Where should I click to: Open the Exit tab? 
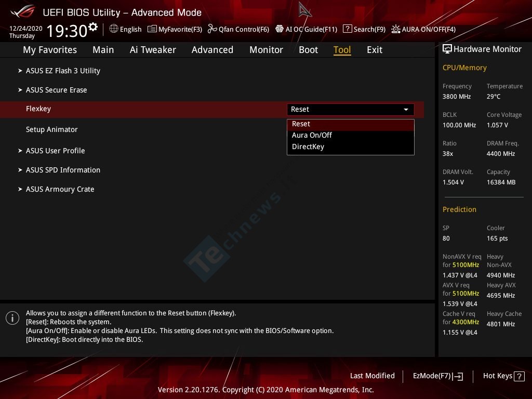coord(375,50)
